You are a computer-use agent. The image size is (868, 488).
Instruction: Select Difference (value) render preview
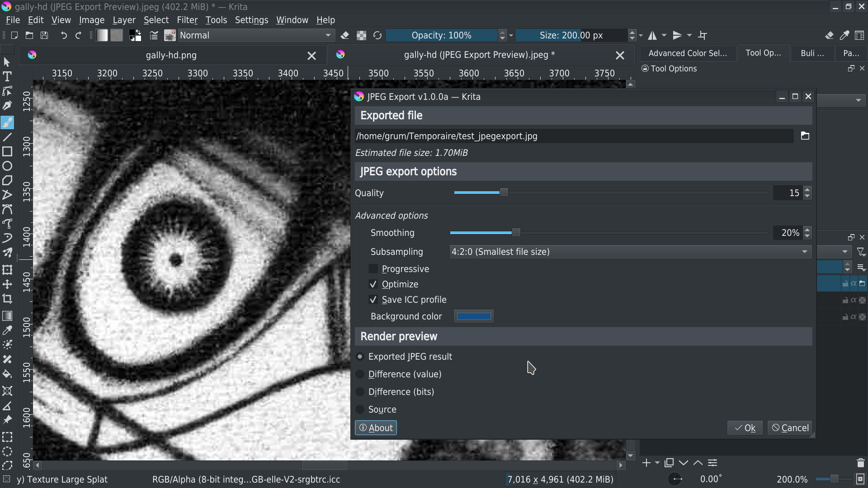(360, 374)
